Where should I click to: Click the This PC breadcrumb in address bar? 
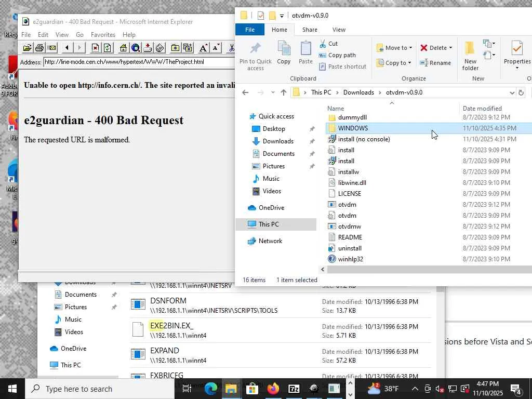[x=321, y=92]
